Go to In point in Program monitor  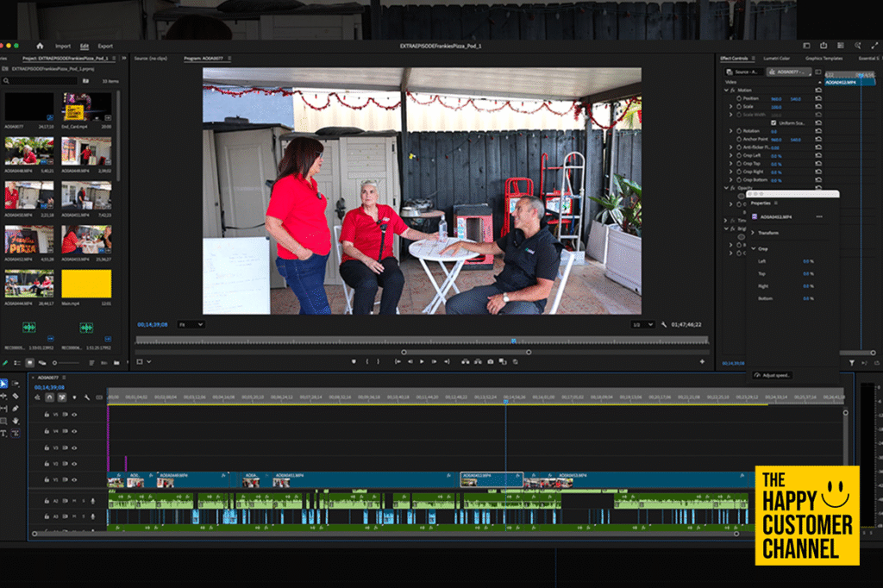click(x=398, y=361)
